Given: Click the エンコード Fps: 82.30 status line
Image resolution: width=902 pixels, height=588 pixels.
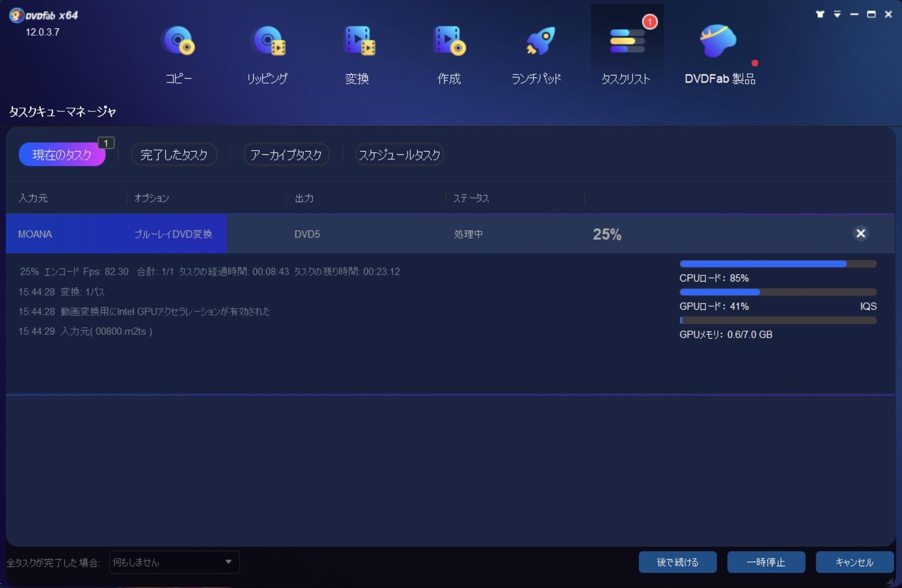Looking at the screenshot, I should tap(210, 271).
